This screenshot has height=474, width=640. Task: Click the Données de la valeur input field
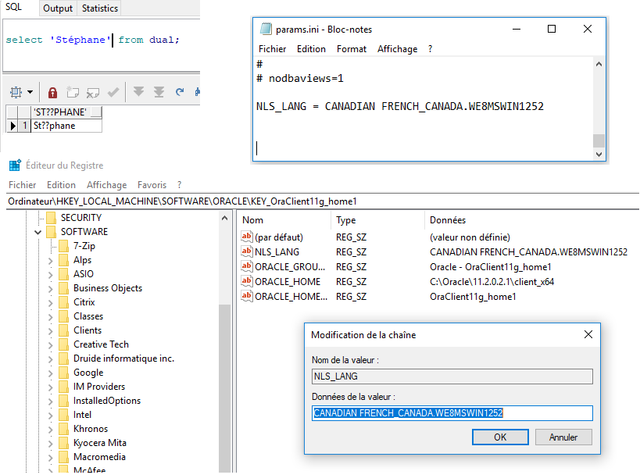[452, 413]
